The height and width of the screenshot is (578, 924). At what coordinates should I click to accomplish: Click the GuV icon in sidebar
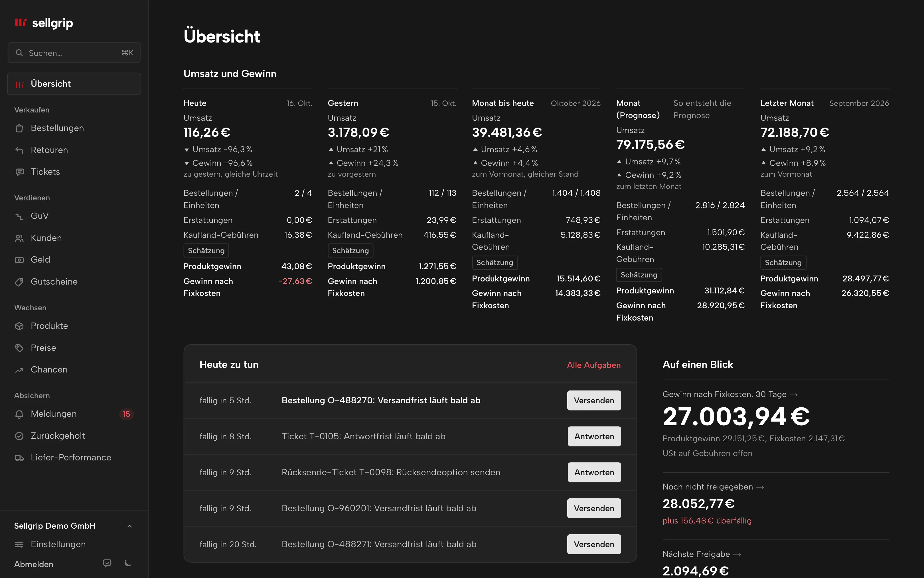pos(19,216)
